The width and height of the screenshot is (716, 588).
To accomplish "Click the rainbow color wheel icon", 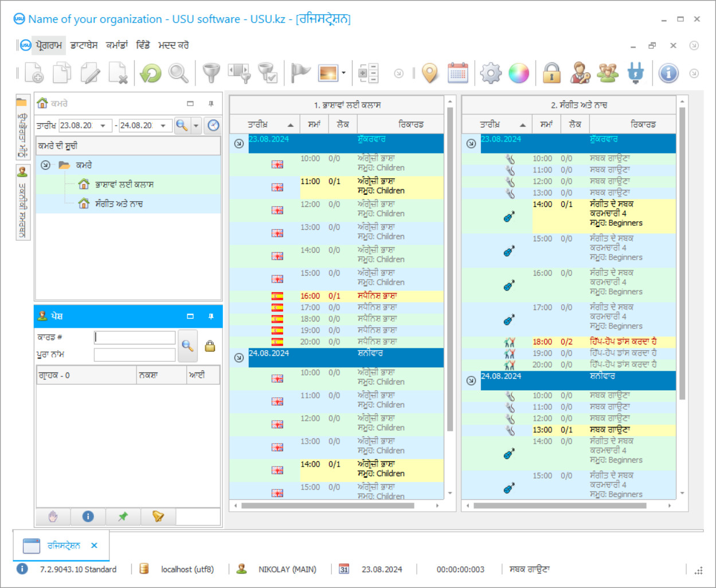I will tap(519, 73).
